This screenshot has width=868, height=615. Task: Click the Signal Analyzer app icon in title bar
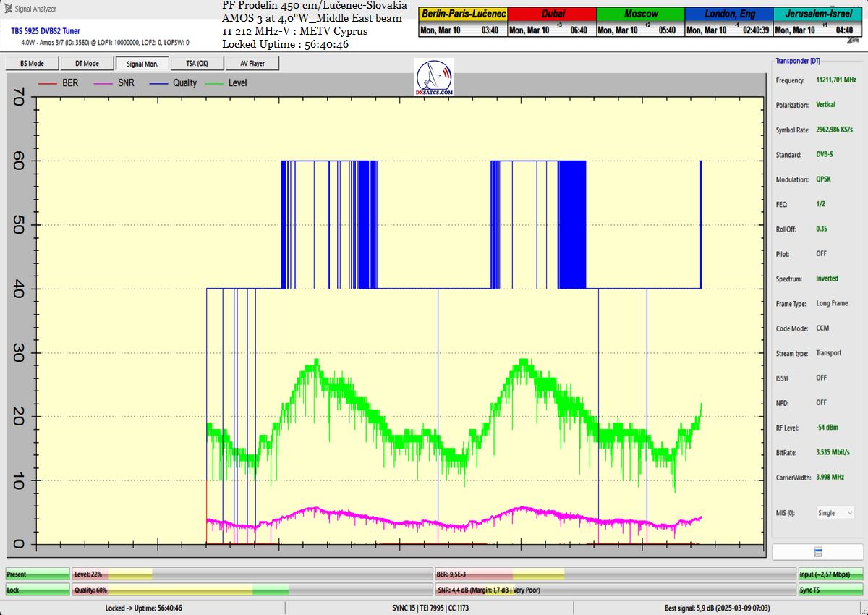pyautogui.click(x=8, y=9)
